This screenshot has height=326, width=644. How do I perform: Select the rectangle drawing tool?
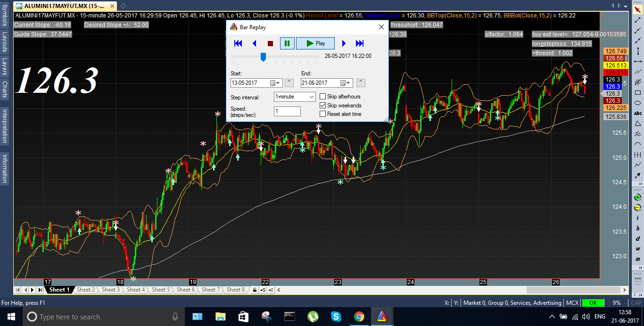638,92
